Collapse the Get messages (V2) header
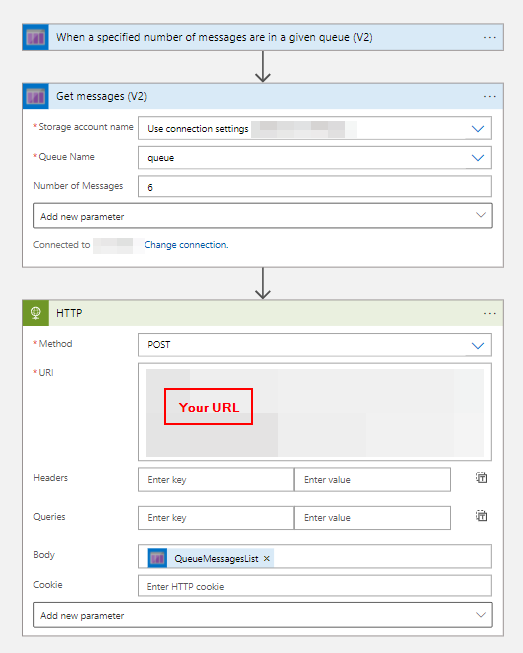The width and height of the screenshot is (523, 653). (263, 97)
